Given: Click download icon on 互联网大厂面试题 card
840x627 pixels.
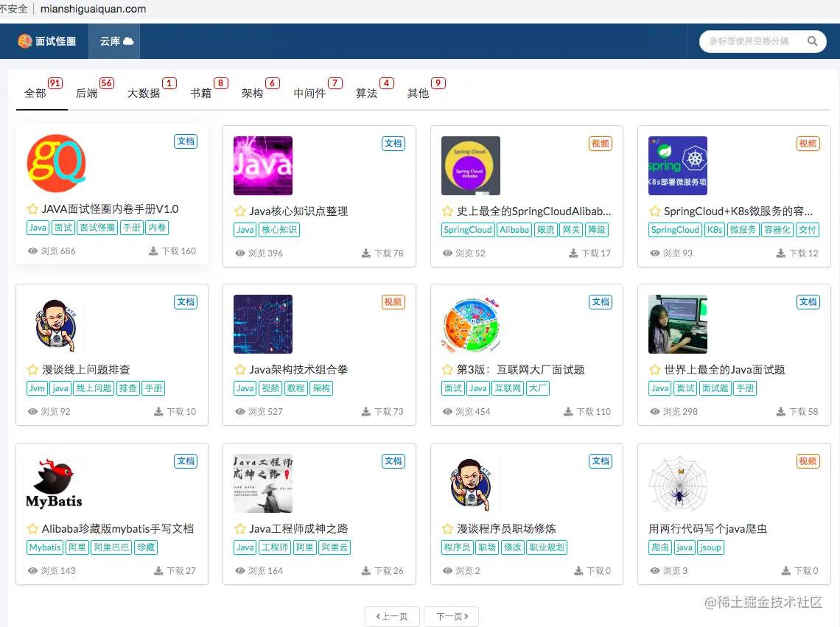Looking at the screenshot, I should click(x=568, y=412).
